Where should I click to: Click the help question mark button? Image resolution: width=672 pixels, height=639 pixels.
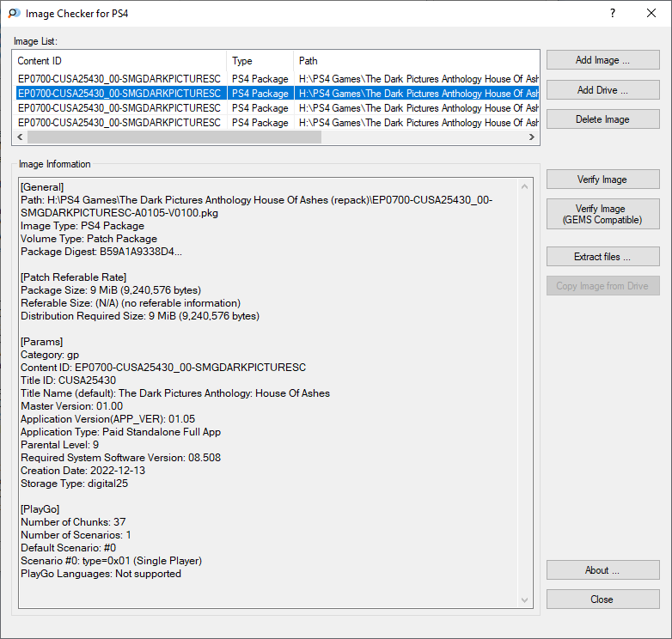[613, 13]
